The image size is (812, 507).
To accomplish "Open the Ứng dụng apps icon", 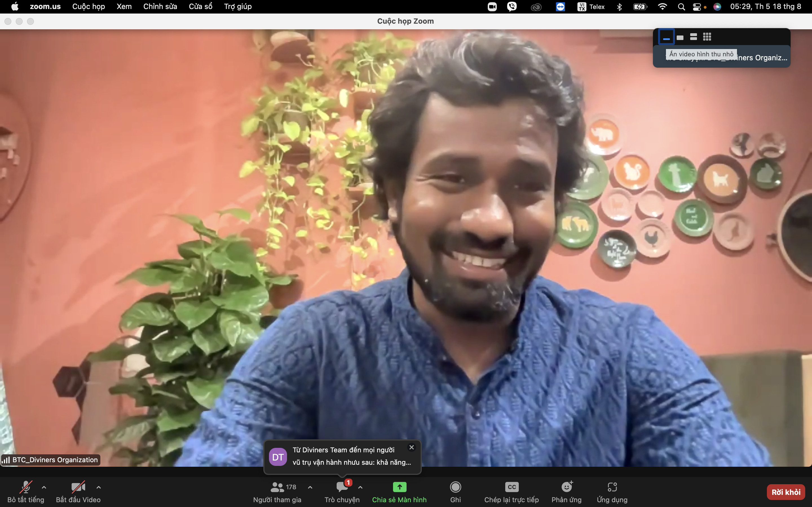I will coord(612,487).
